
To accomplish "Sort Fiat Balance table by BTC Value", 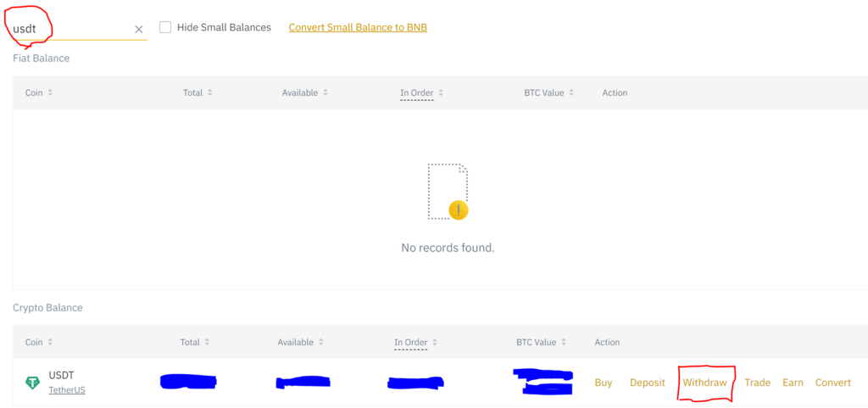I will tap(549, 93).
